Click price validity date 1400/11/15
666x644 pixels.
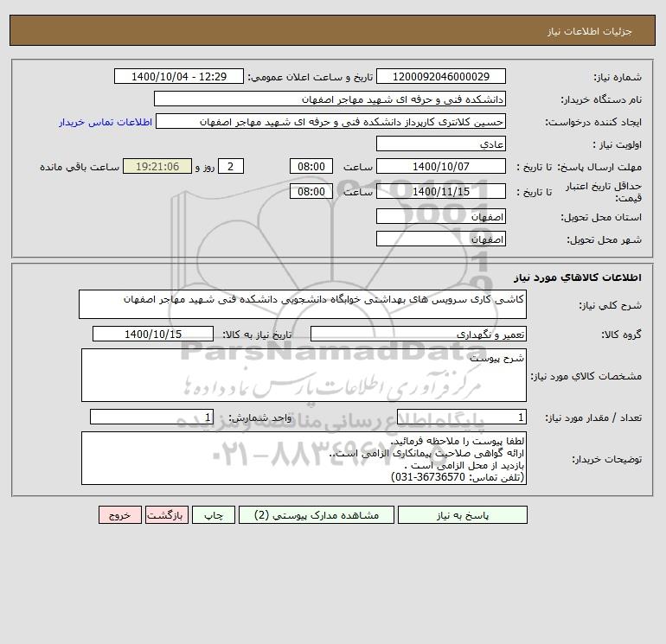click(441, 191)
